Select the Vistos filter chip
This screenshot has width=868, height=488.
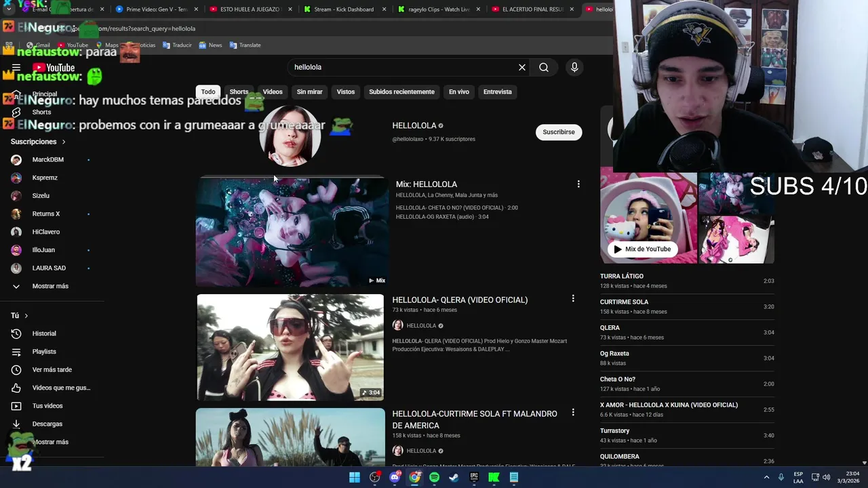[346, 91]
